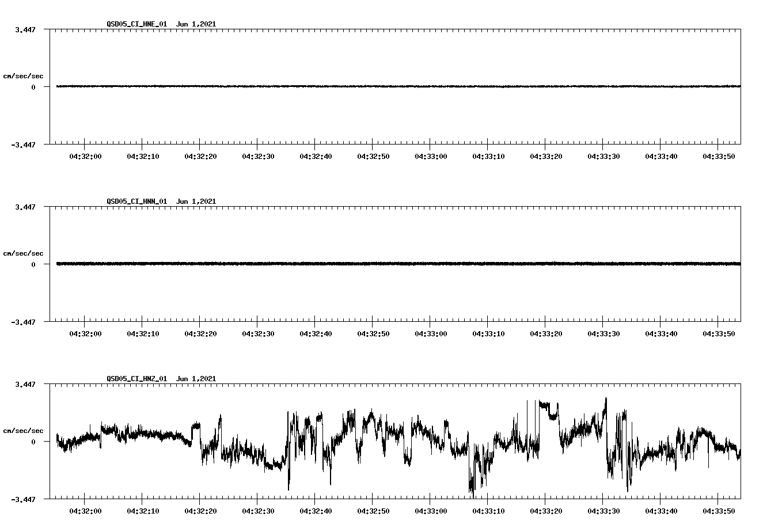Image resolution: width=782 pixels, height=532 pixels.
Task: Click the 04:32:50 time label on HNZ chart
Action: tap(373, 511)
